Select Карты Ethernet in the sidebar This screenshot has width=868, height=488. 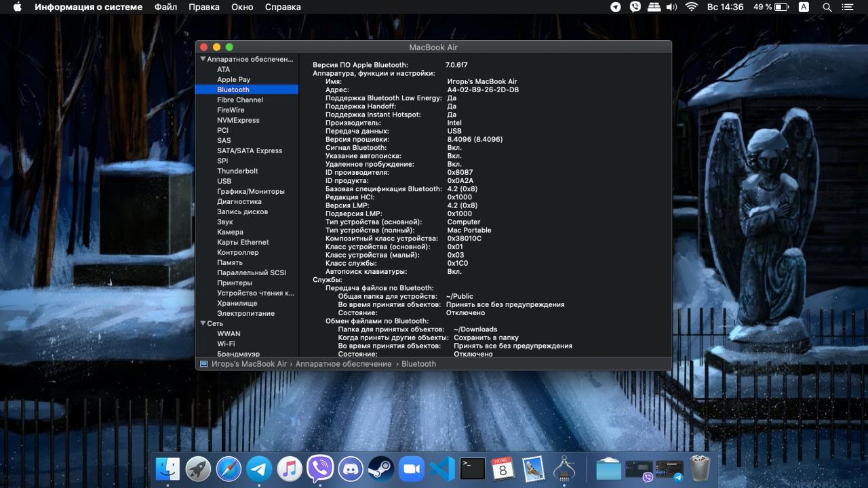coord(243,242)
